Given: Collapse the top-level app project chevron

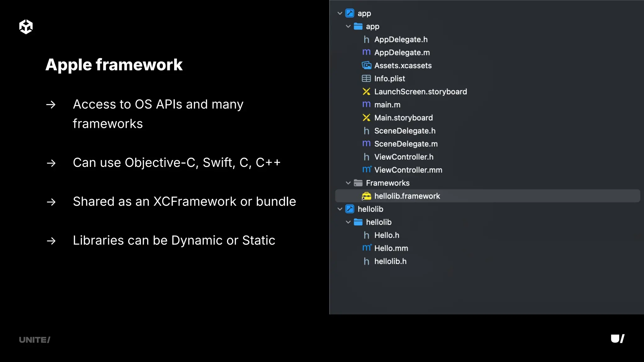Looking at the screenshot, I should click(340, 14).
